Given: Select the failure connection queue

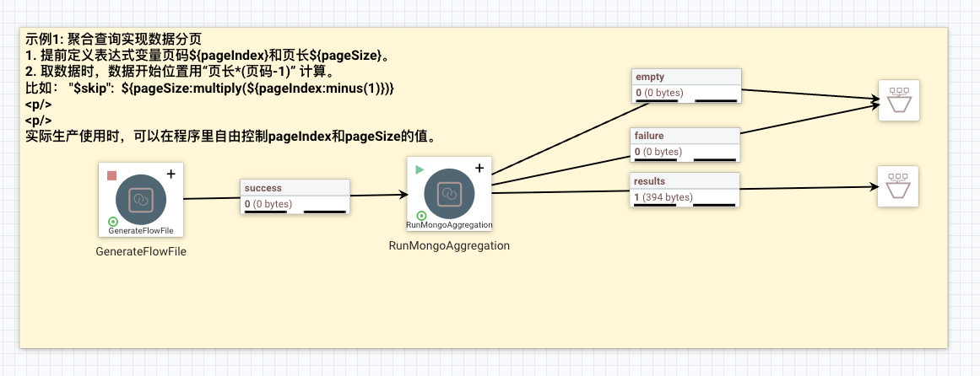Looking at the screenshot, I should (x=685, y=145).
